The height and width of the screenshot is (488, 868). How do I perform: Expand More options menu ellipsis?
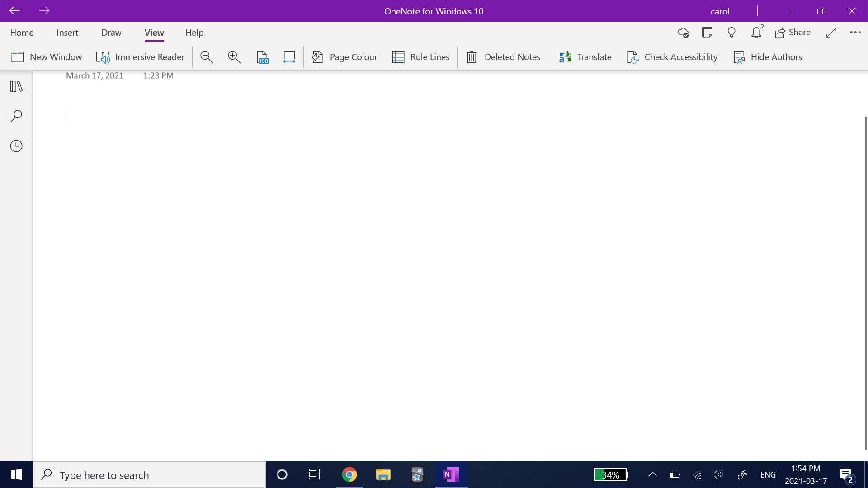pyautogui.click(x=855, y=32)
